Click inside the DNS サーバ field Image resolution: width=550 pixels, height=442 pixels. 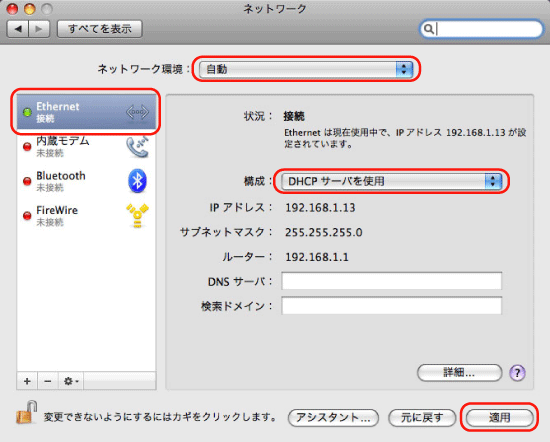[x=391, y=281]
